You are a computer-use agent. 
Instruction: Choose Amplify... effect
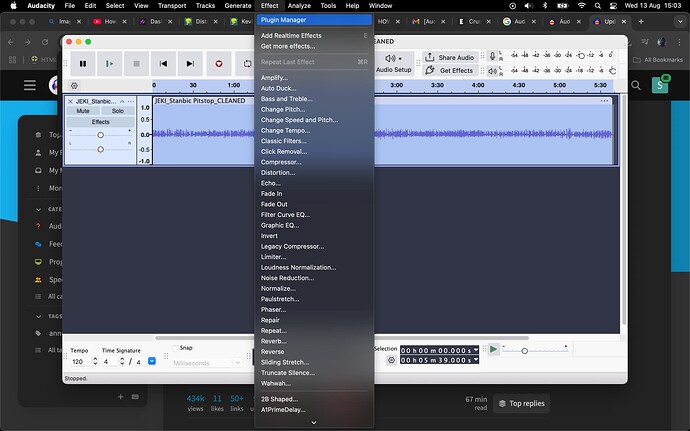click(x=314, y=78)
